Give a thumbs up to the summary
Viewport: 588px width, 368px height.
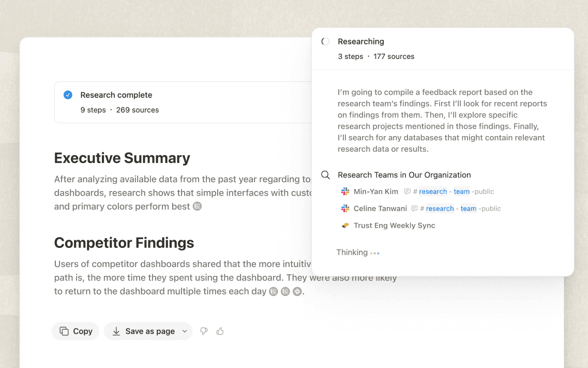220,331
